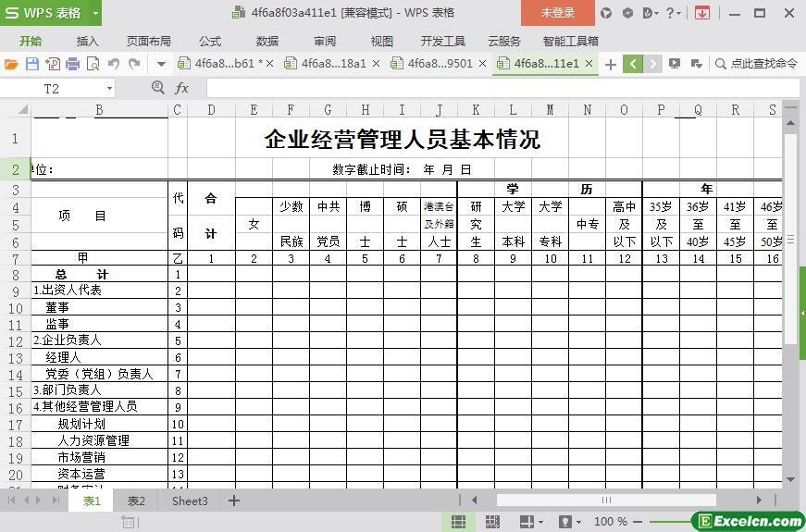The width and height of the screenshot is (806, 532).
Task: Switch to the 开始 ribbon tab
Action: click(x=31, y=41)
